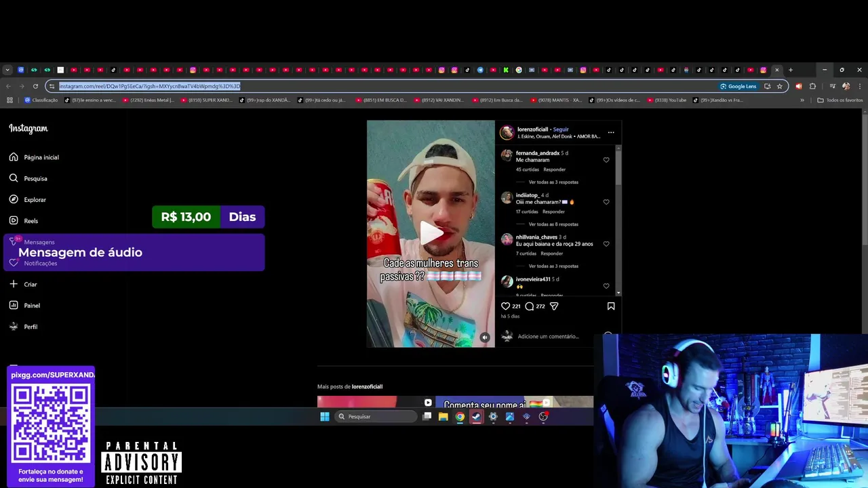Open Todos os favoritos folder
This screenshot has width=868, height=488.
tap(840, 100)
